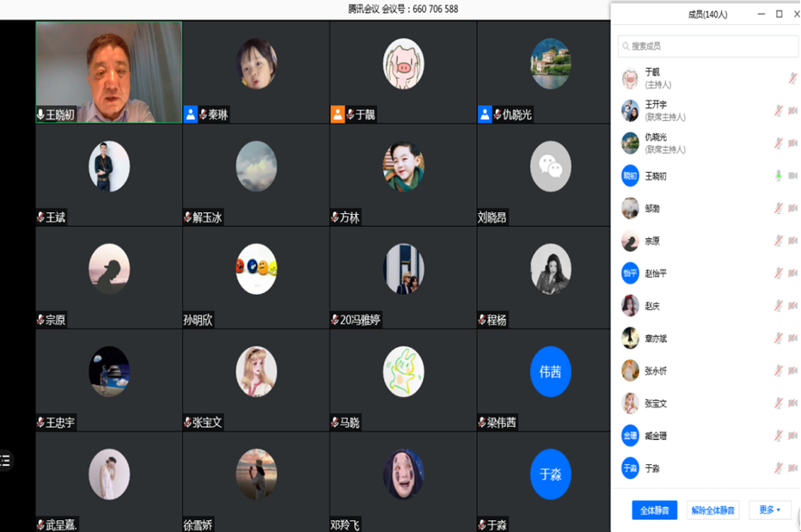
Task: Click the orange host badge on 于靓's tile
Action: (338, 114)
